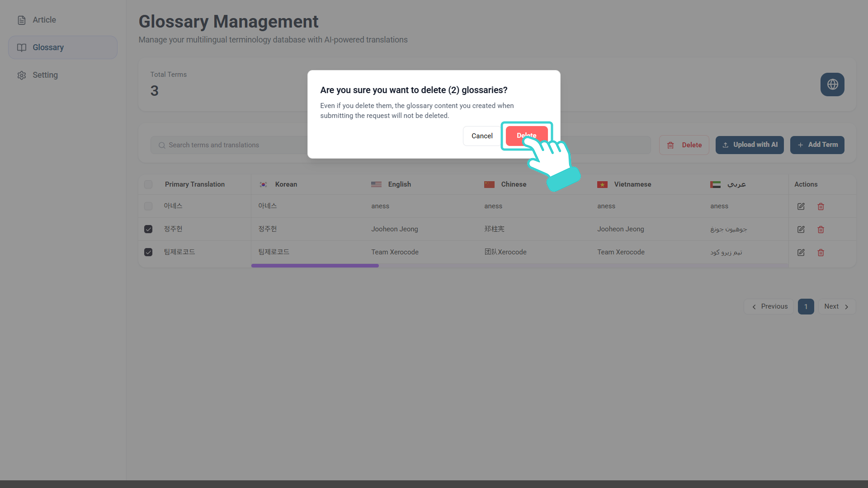
Task: Click the globe language icon button
Action: (x=832, y=84)
